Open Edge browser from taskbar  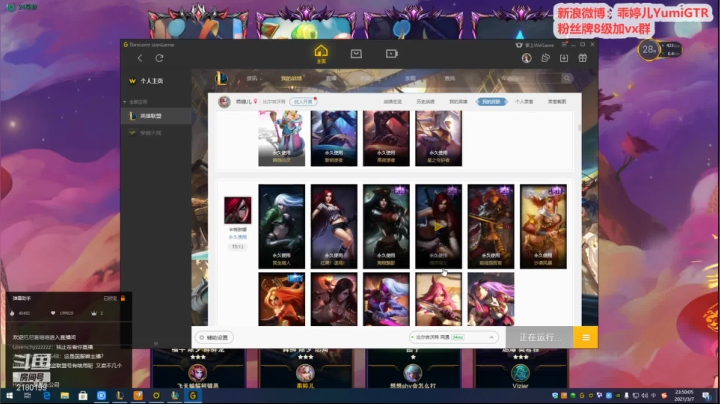coord(46,395)
